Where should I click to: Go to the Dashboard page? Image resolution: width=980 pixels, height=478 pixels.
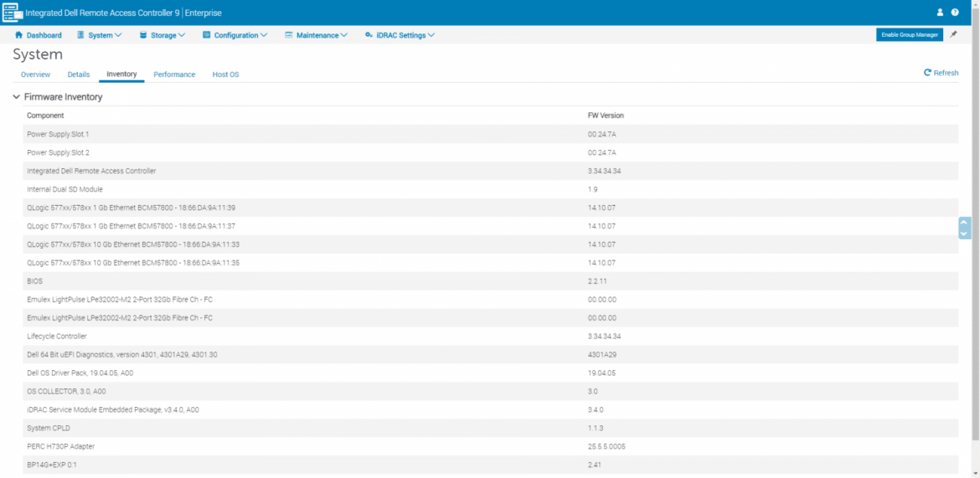39,35
